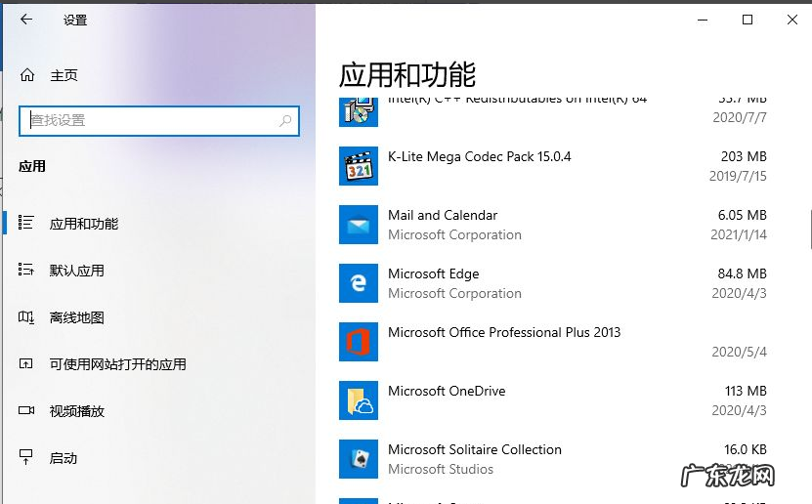This screenshot has height=504, width=812.
Task: Close the 设置 window
Action: [792, 20]
